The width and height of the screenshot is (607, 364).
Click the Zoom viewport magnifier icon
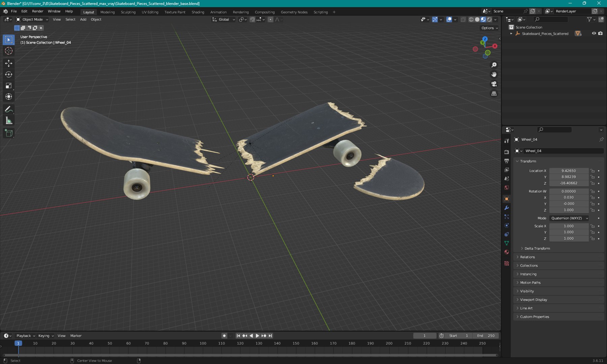tap(494, 65)
